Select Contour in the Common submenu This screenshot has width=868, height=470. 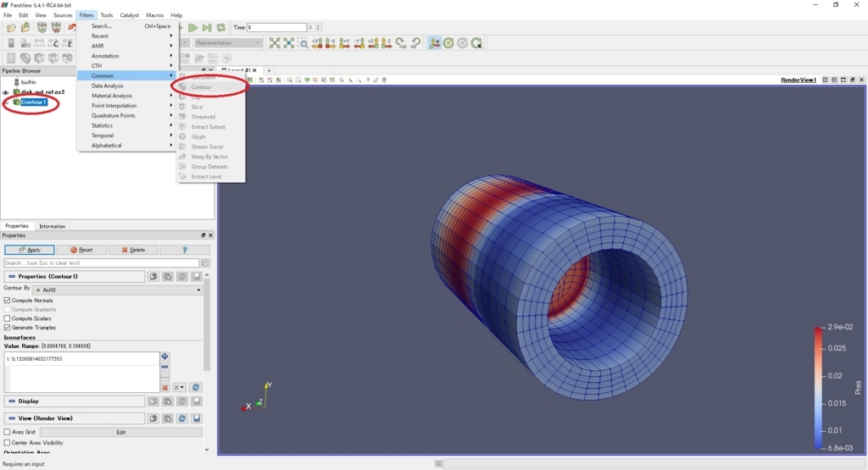[x=211, y=87]
